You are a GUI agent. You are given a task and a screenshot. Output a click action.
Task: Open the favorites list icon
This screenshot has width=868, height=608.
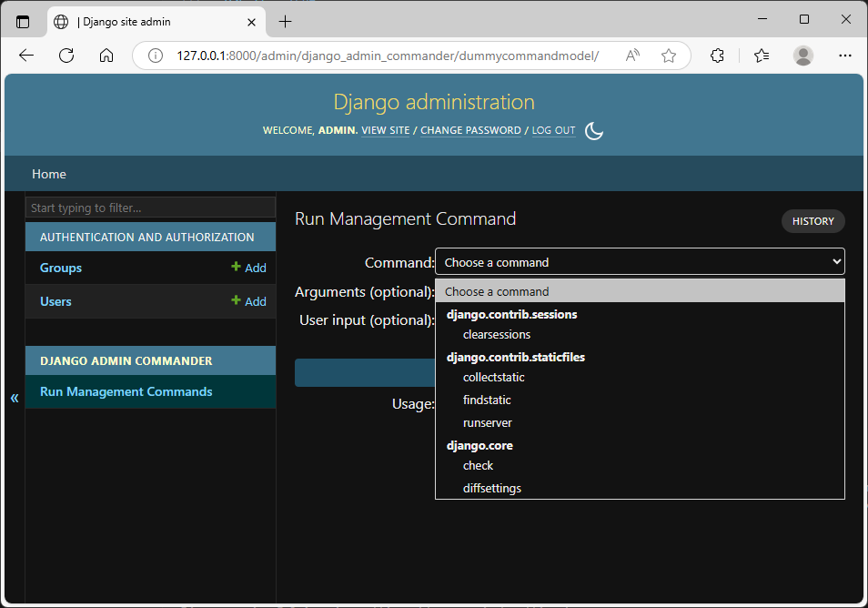point(762,55)
